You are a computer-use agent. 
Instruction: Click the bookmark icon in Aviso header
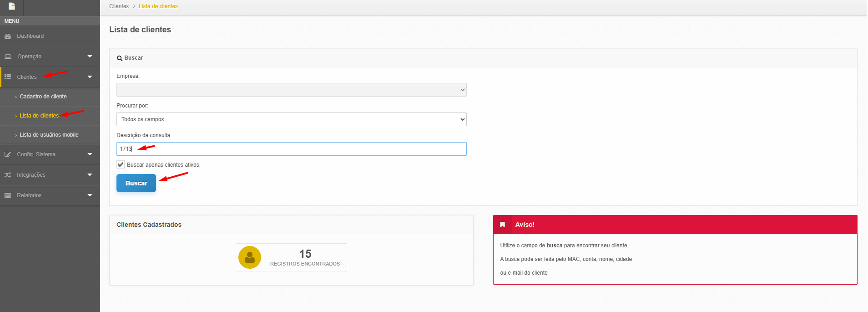502,225
